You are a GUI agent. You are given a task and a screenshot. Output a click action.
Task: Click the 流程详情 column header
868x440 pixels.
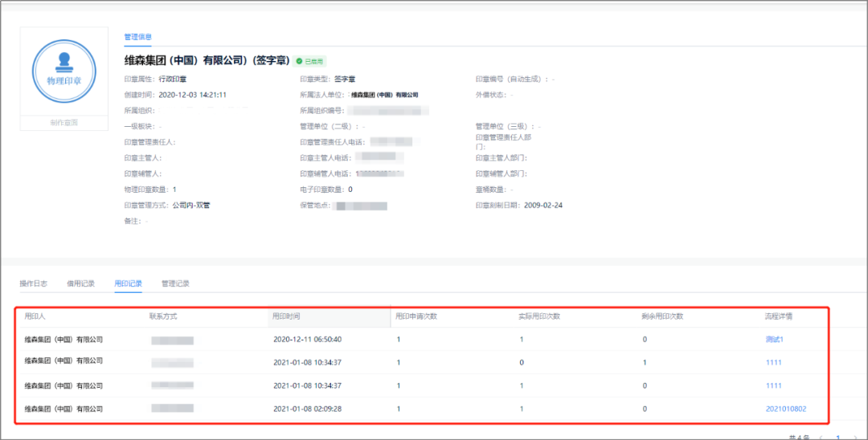click(779, 316)
